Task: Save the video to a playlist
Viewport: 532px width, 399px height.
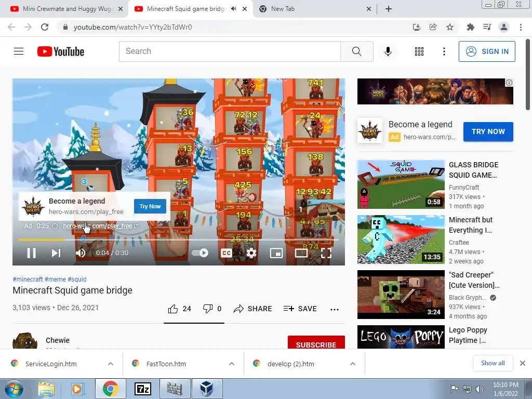Action: click(x=300, y=309)
